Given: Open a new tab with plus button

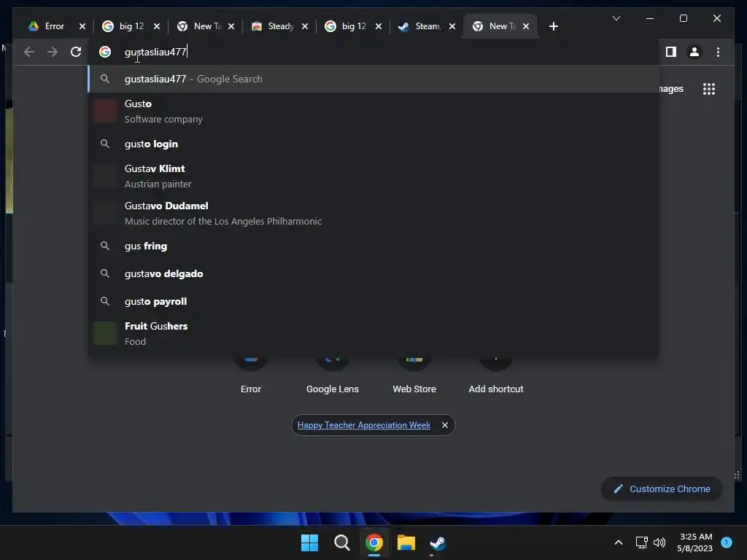Looking at the screenshot, I should point(553,26).
